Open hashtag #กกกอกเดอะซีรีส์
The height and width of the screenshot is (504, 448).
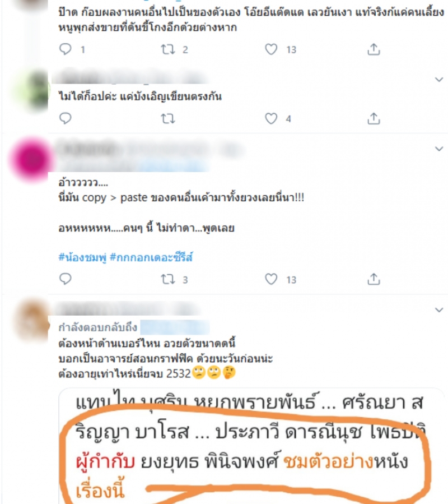pos(151,257)
